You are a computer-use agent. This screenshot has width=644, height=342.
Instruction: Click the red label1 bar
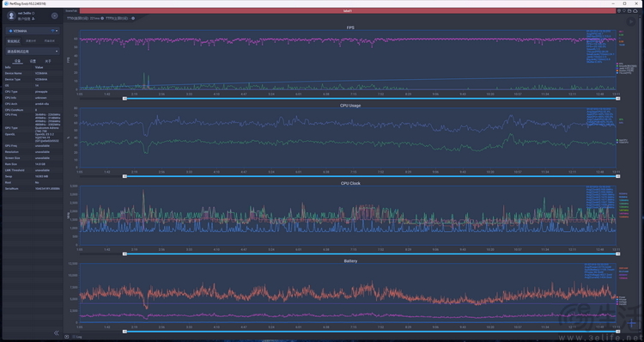coord(348,11)
